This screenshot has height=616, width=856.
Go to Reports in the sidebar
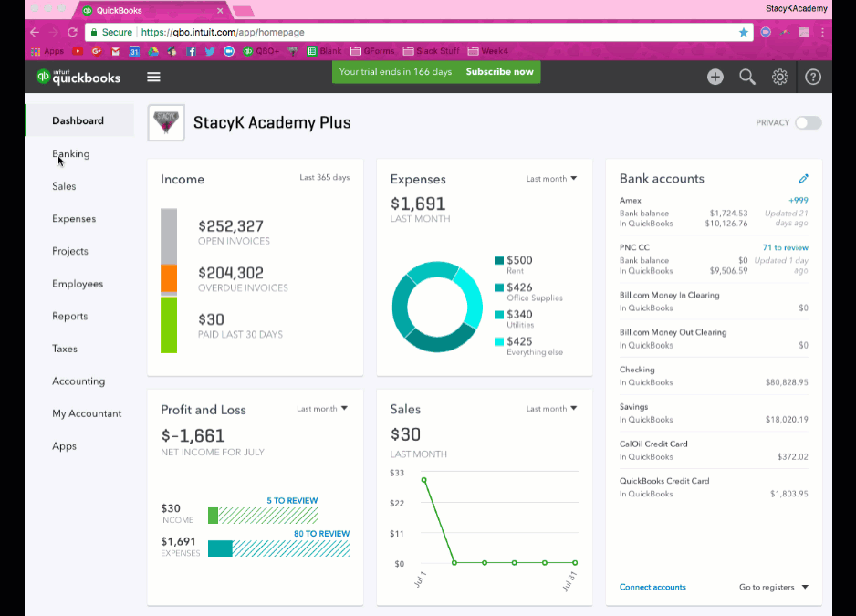point(70,316)
